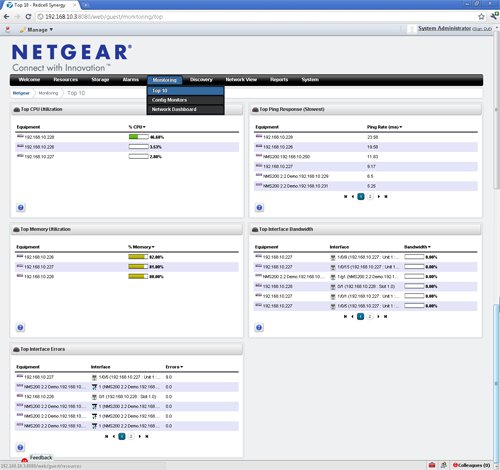500x470 pixels.
Task: Click the Sign Out link
Action: click(482, 29)
